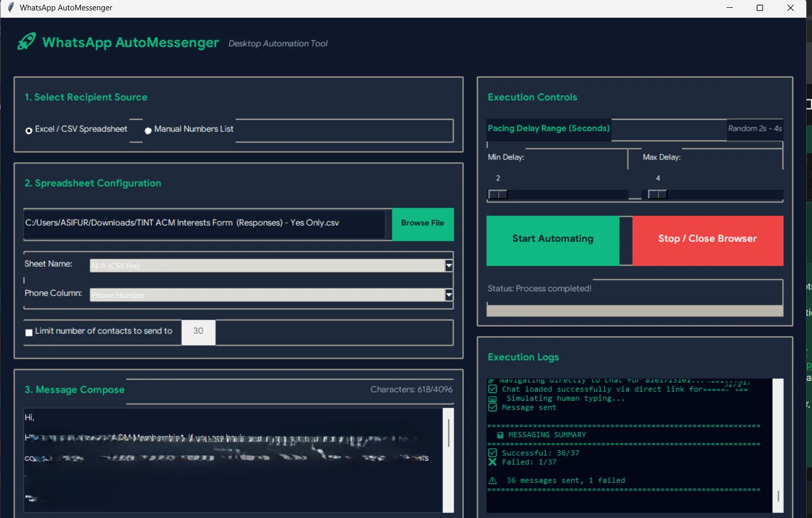812x518 pixels.
Task: Click the process progress bar
Action: (x=634, y=311)
